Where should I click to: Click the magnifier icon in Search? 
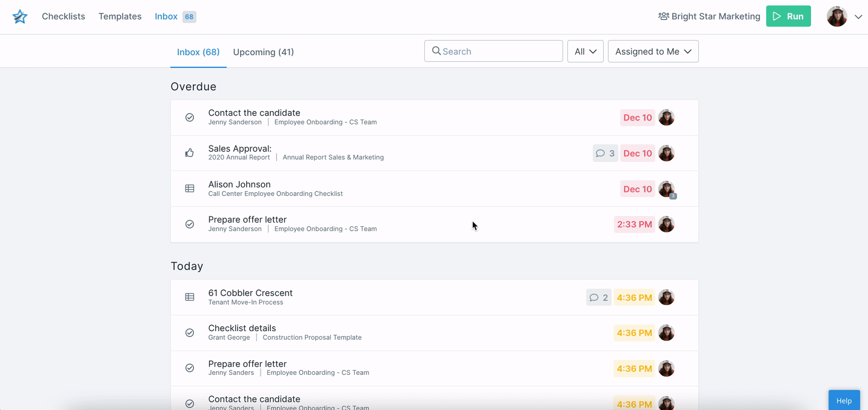(436, 51)
